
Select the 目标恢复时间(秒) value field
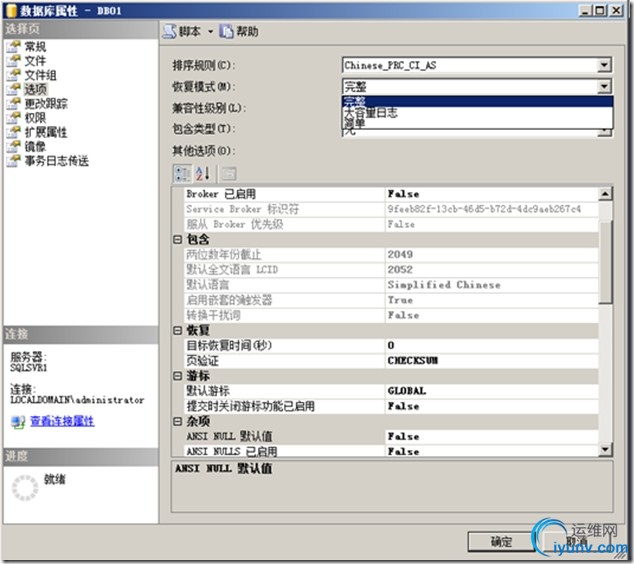[492, 346]
